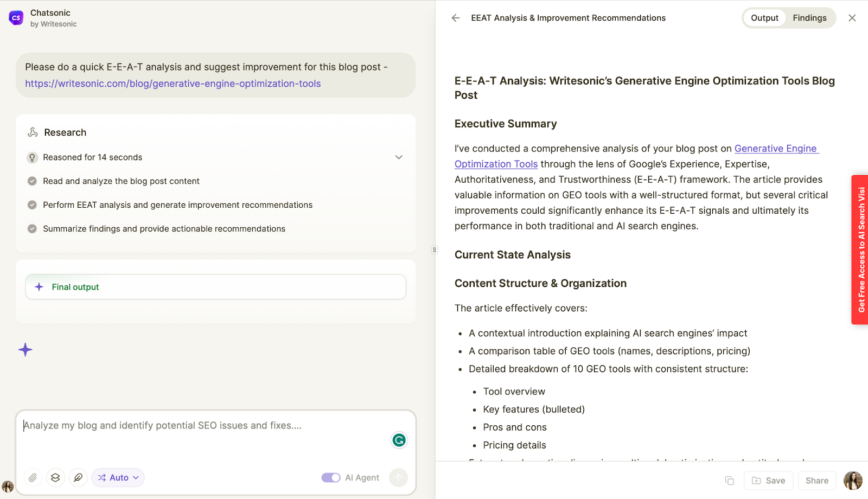The width and height of the screenshot is (868, 499).
Task: Click the Research section icon
Action: click(x=33, y=132)
